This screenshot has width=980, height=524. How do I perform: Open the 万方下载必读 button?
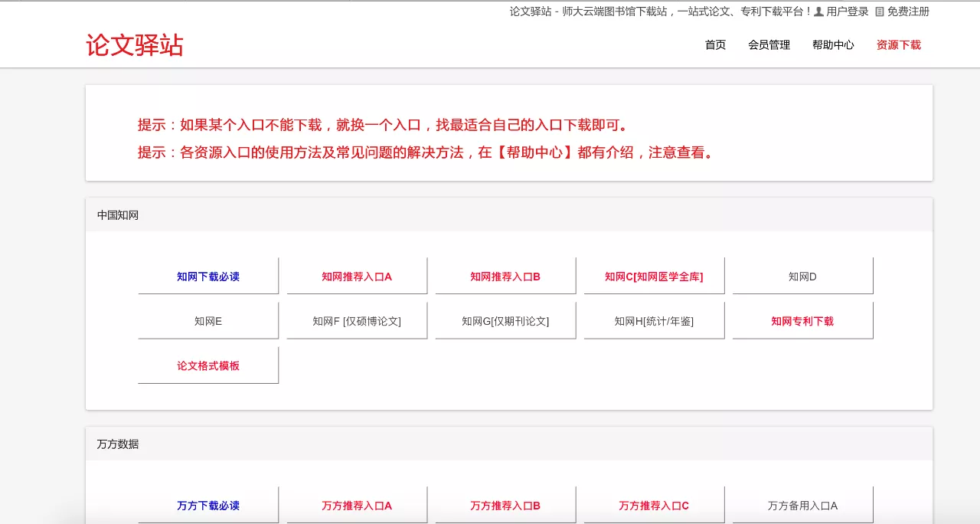click(208, 505)
